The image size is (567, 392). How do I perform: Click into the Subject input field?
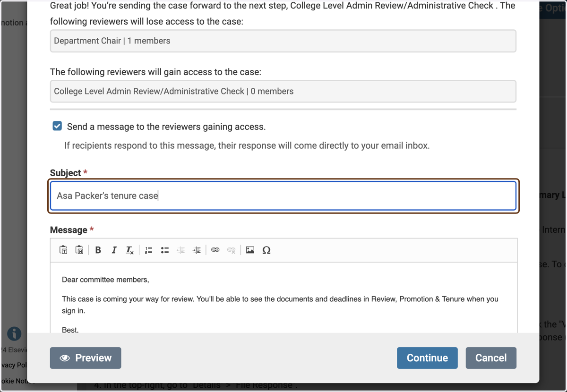(283, 196)
